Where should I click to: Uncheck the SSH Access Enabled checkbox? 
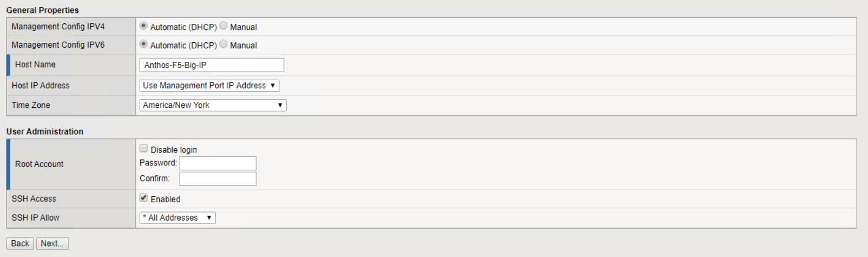coord(143,198)
